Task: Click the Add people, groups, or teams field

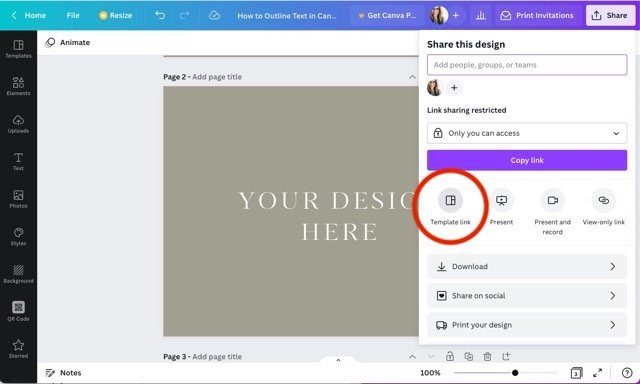Action: click(527, 65)
